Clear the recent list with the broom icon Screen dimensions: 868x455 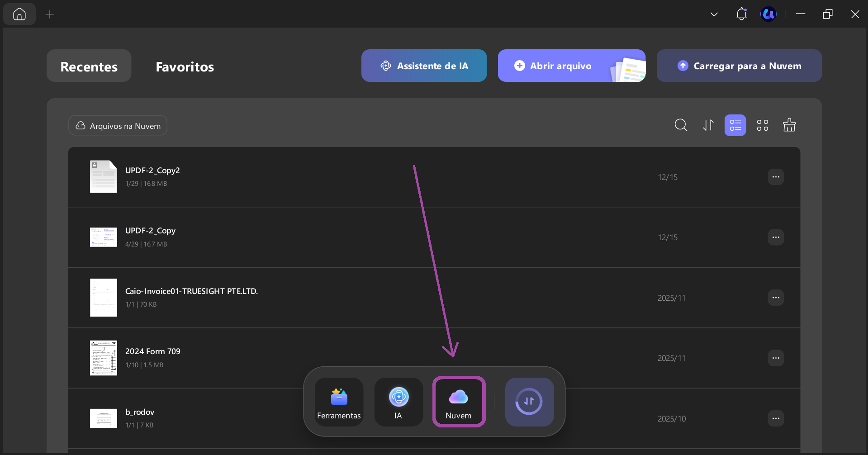pyautogui.click(x=789, y=125)
